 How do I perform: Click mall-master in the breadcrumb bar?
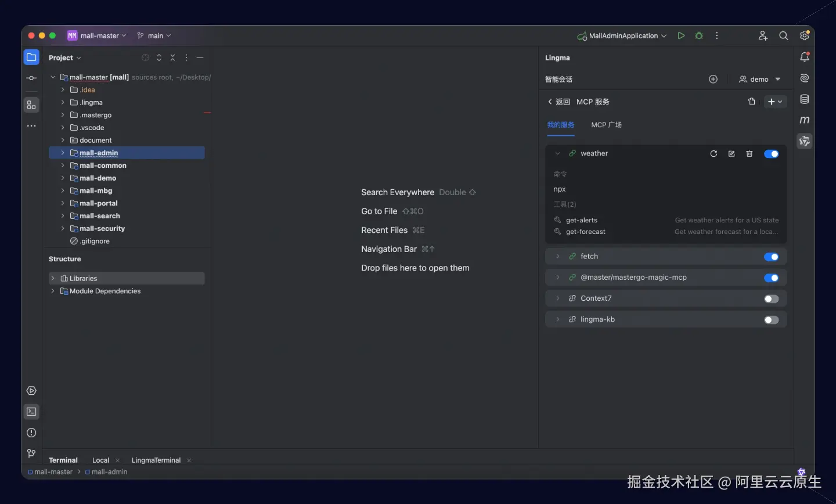(x=51, y=472)
